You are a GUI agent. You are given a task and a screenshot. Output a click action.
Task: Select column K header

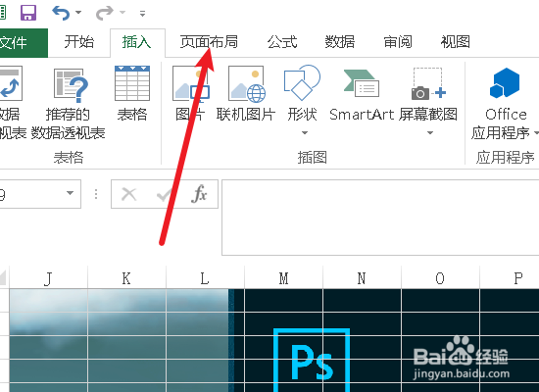click(126, 278)
